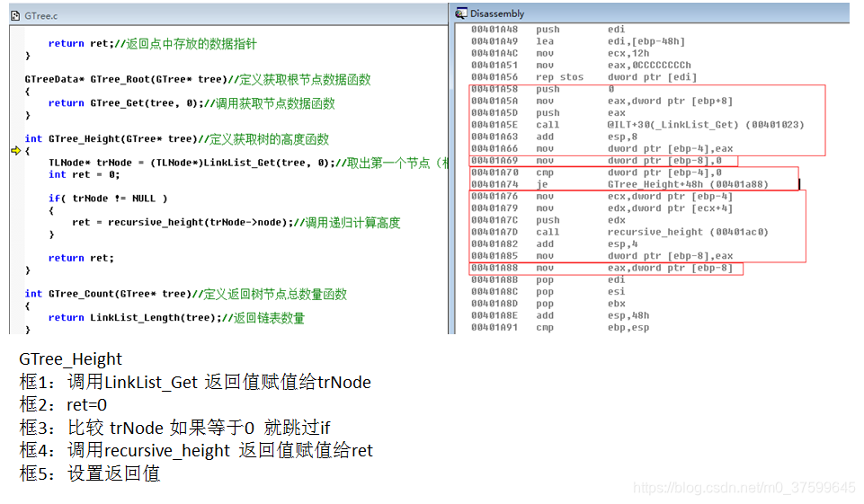864x504 pixels.
Task: Click disassembly line 00401A85 mov [ebp-8],eax
Action: 601,256
